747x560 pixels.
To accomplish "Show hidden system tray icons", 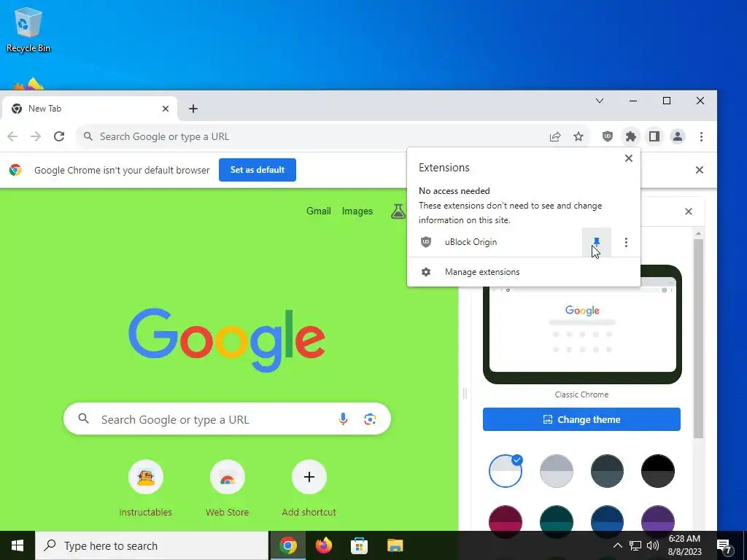I will [x=617, y=545].
